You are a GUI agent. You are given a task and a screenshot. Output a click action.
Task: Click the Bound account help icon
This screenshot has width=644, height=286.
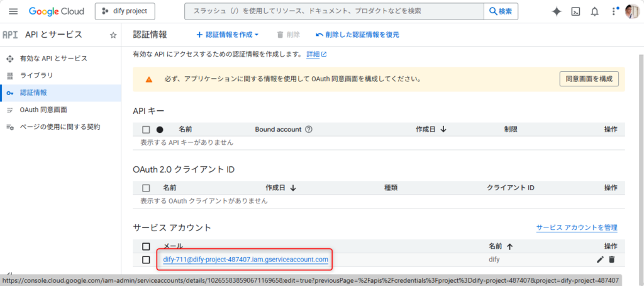pos(309,129)
